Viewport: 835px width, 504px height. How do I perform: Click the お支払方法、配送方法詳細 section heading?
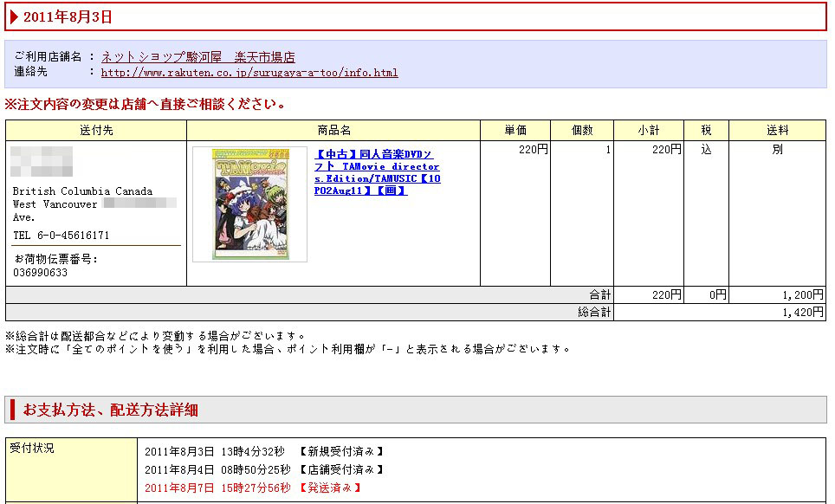pyautogui.click(x=111, y=410)
